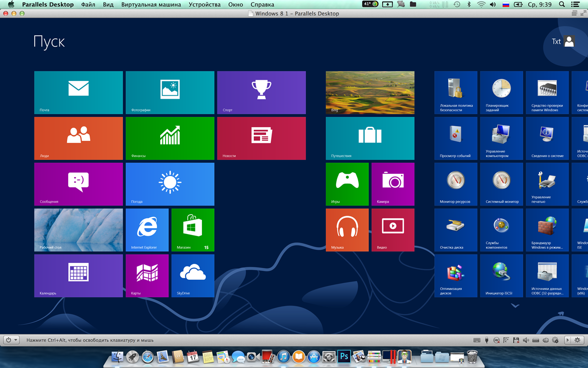588x368 pixels.
Task: Click the keyboard icon in Parallels status bar
Action: [477, 340]
